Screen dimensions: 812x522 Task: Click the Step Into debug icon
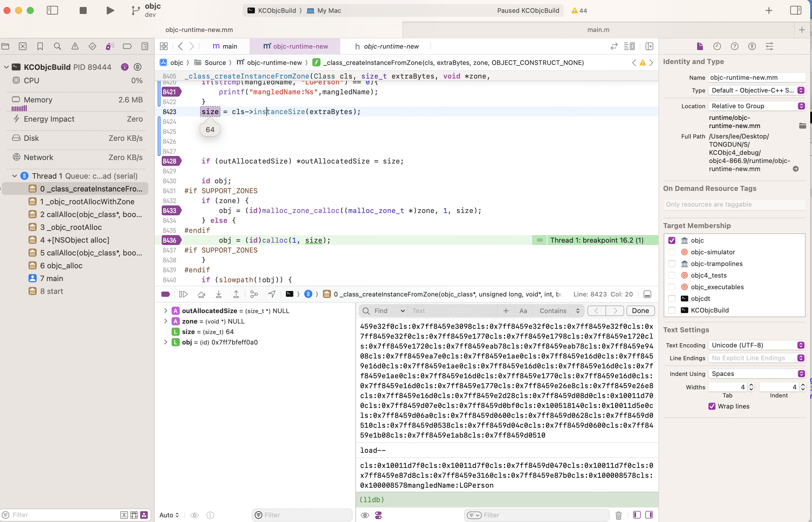click(x=218, y=294)
